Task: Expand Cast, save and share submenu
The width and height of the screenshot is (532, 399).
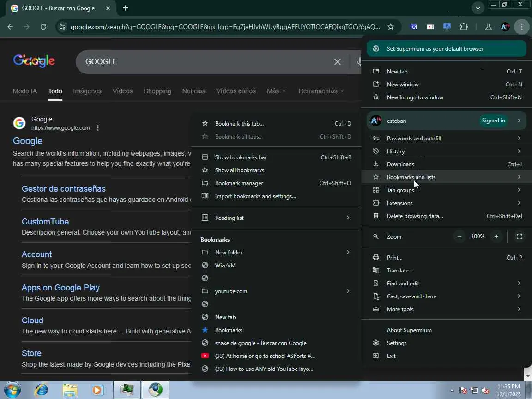Action: point(447,296)
